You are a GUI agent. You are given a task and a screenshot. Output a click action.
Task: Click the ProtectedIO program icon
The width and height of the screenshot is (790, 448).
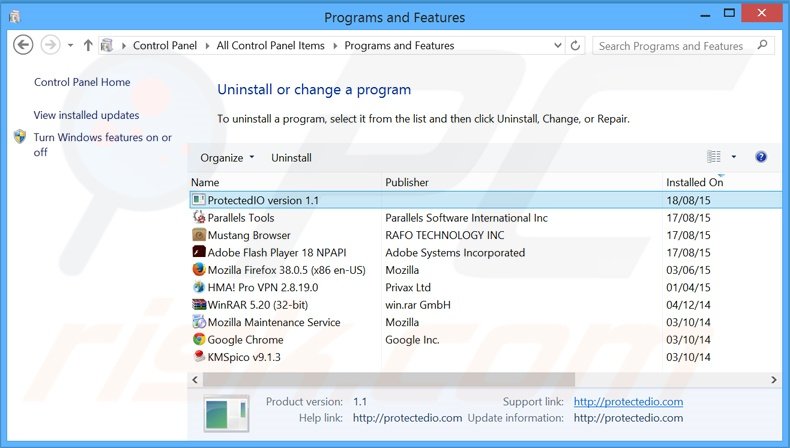pos(199,200)
